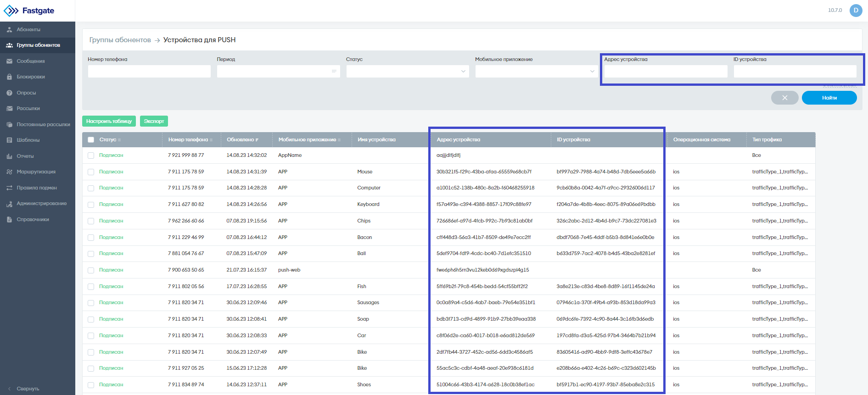Click Подписан status in Fish row
This screenshot has height=395, width=868.
coord(111,286)
